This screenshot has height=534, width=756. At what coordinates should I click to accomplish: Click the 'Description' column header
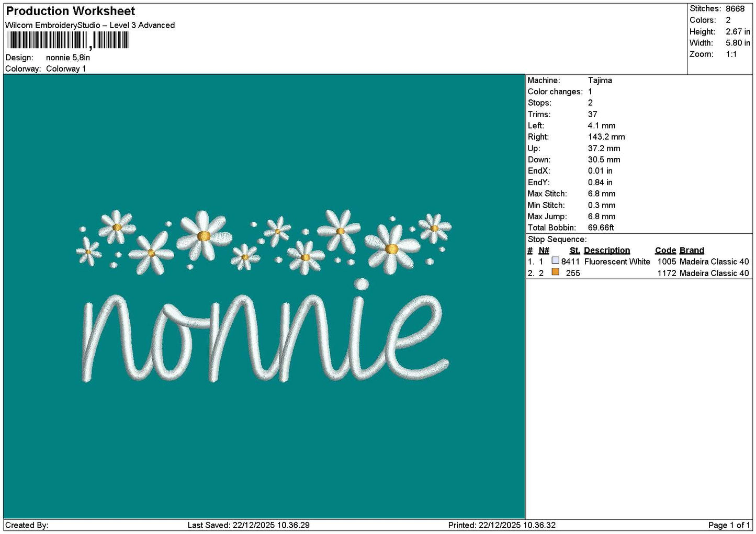(607, 251)
